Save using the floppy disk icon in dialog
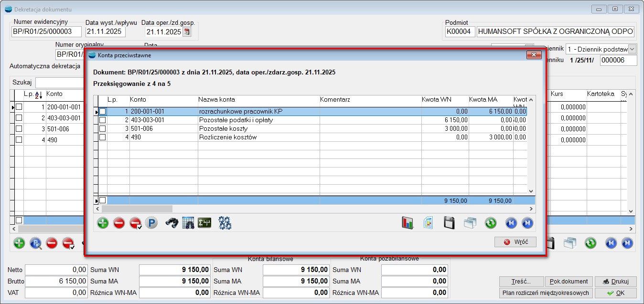Screen dimensions: 644x304 [x=449, y=223]
